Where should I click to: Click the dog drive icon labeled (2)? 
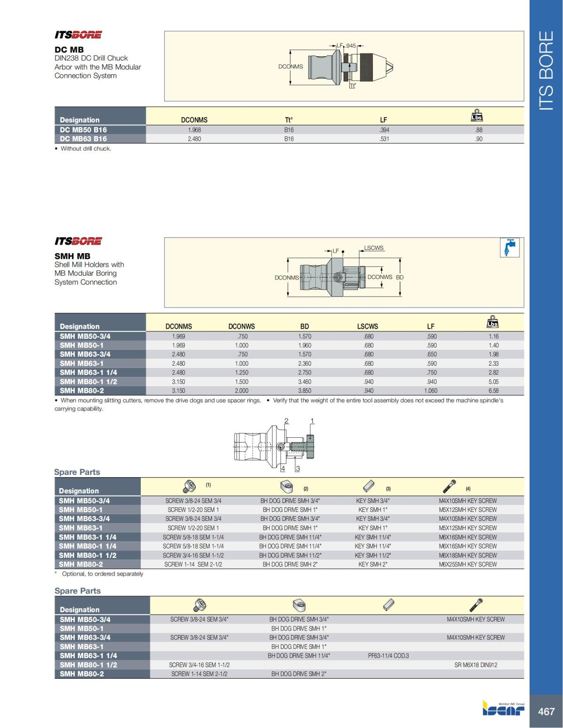(287, 486)
